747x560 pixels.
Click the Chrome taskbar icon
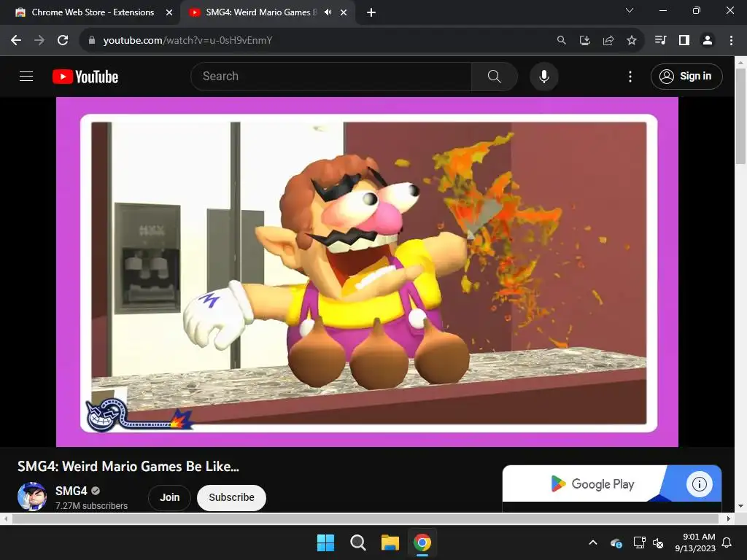422,542
